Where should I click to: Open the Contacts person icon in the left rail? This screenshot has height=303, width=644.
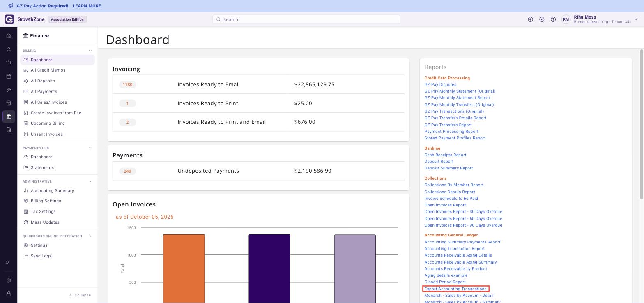coord(9,49)
